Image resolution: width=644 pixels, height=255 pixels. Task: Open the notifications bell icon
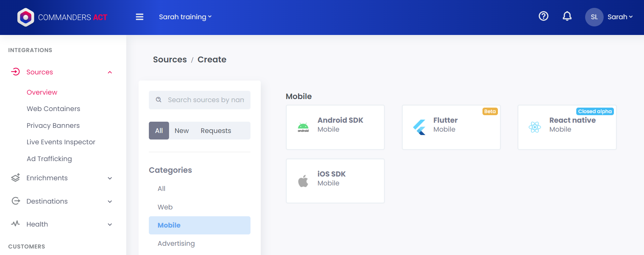(567, 16)
